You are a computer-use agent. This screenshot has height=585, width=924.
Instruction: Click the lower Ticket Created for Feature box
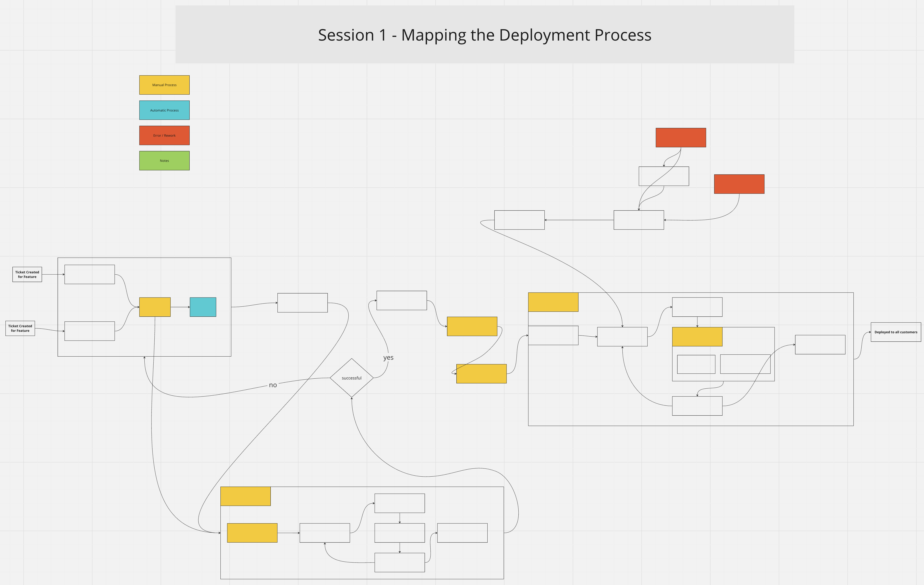[20, 328]
